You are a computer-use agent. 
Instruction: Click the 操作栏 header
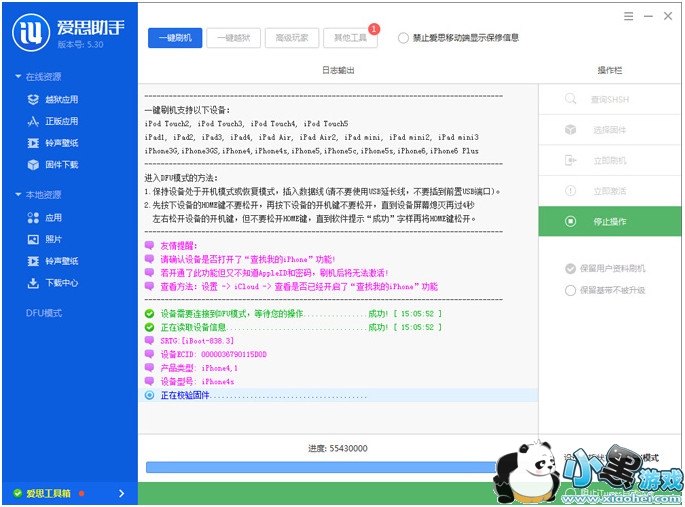pos(610,70)
